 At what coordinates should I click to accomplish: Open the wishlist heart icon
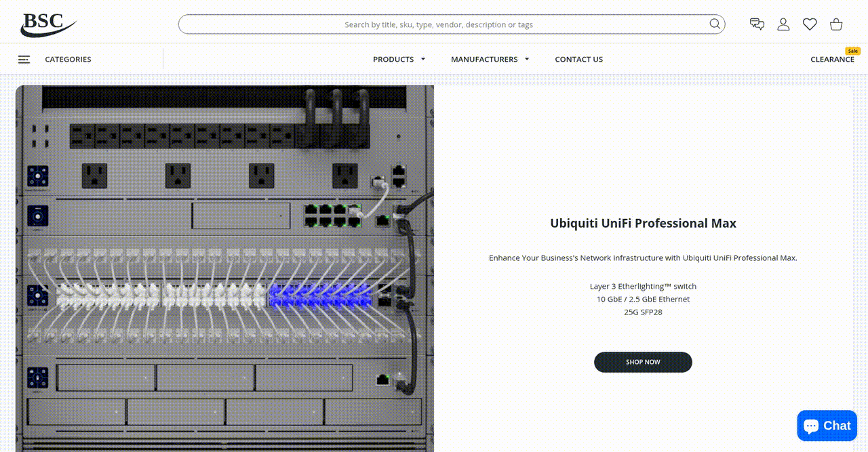tap(810, 24)
